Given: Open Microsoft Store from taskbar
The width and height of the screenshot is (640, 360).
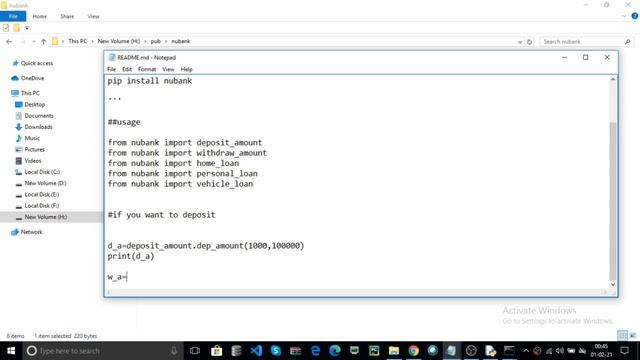Looking at the screenshot, I should [x=216, y=351].
